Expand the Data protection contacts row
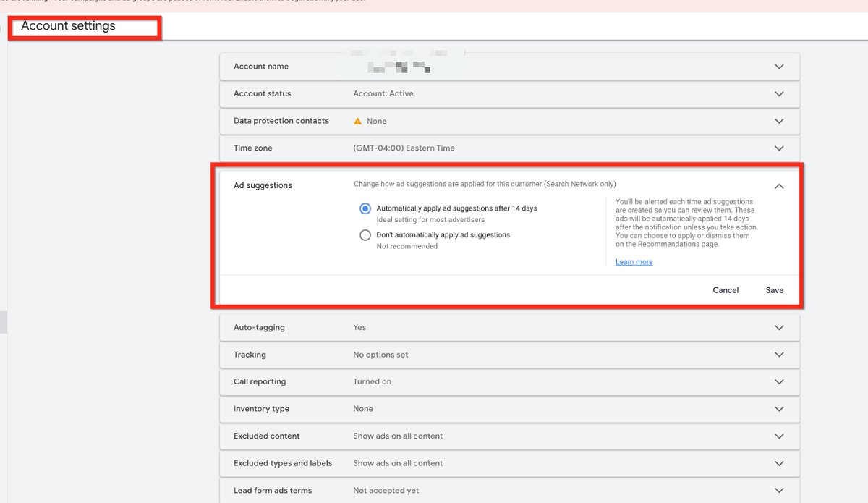Viewport: 868px width, 503px height. [779, 121]
